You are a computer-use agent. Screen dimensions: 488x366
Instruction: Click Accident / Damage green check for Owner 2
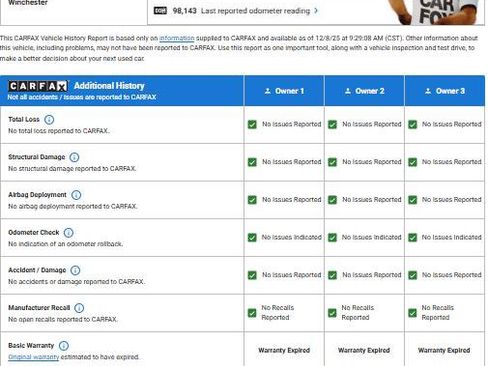pyautogui.click(x=332, y=275)
